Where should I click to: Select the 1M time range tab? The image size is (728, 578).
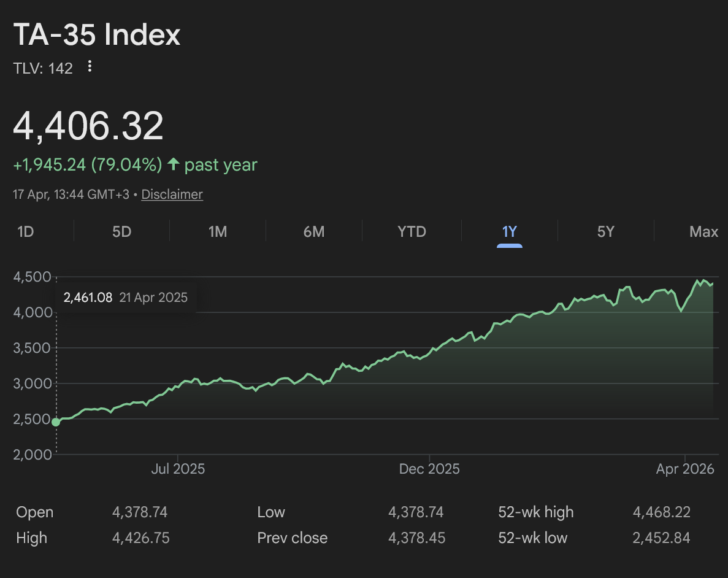(x=218, y=231)
